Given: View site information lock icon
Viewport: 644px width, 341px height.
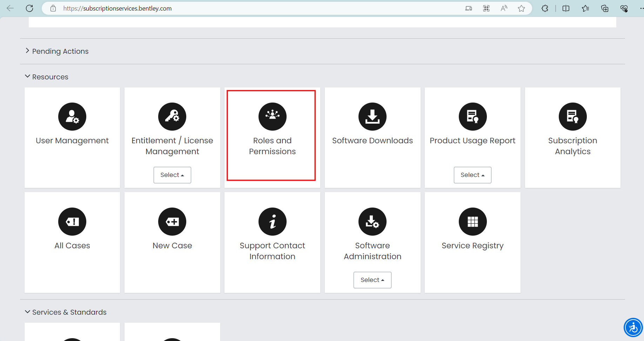Looking at the screenshot, I should (53, 8).
